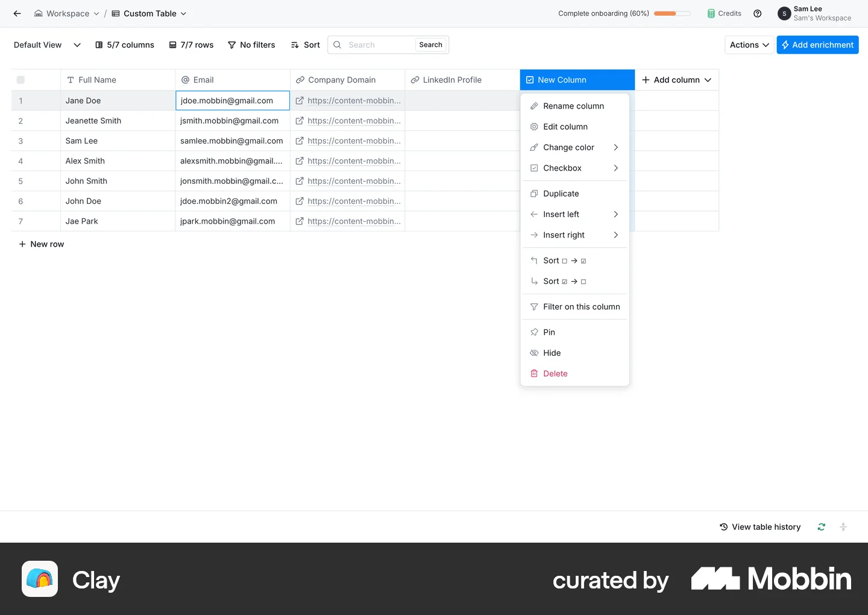
Task: Open the Actions dropdown
Action: pos(749,45)
